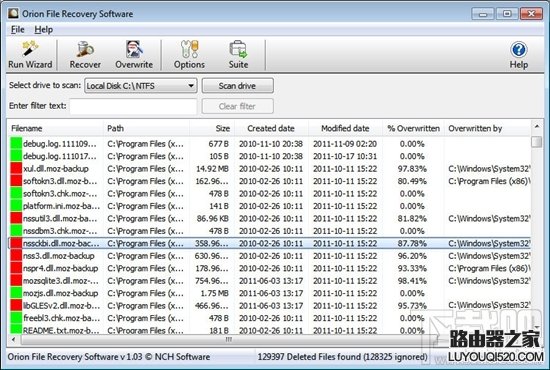
Task: Sort by % Overwritten column header
Action: tap(413, 128)
